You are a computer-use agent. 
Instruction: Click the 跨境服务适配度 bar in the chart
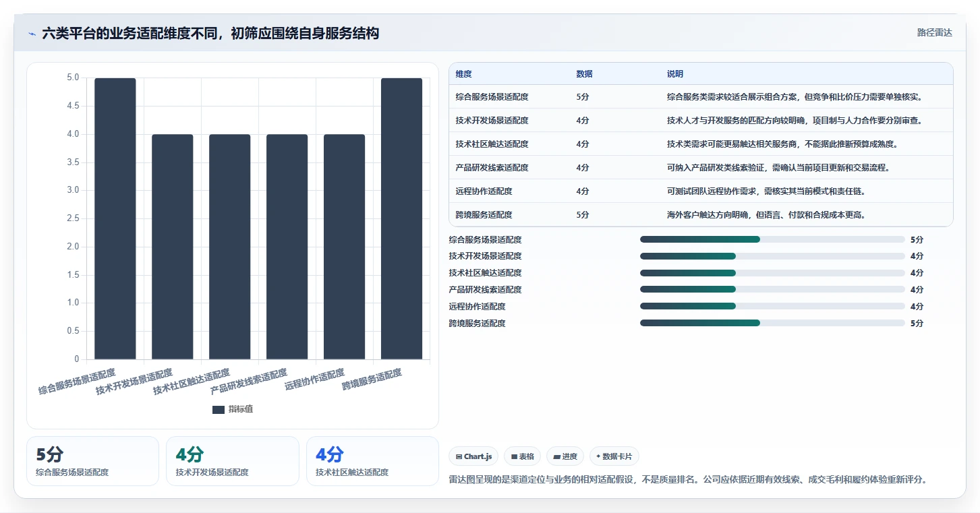click(x=402, y=218)
